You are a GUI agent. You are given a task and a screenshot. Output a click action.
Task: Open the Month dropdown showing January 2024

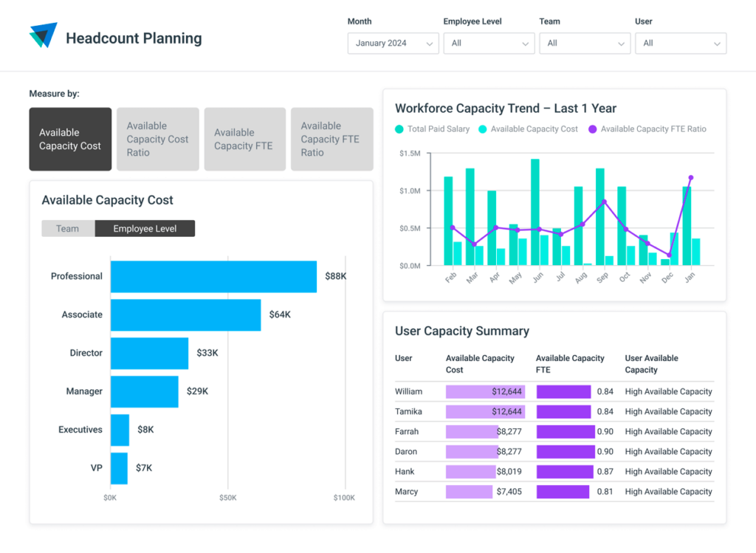tap(393, 44)
